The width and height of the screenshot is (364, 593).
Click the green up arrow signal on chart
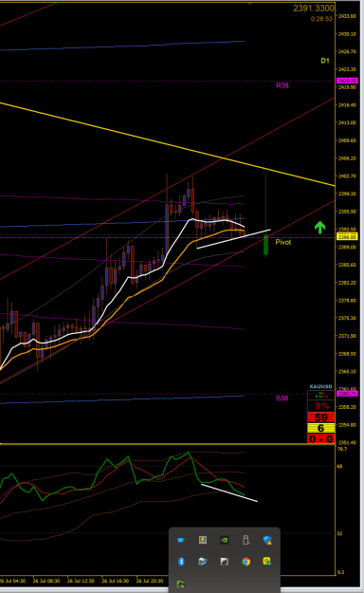(x=319, y=228)
